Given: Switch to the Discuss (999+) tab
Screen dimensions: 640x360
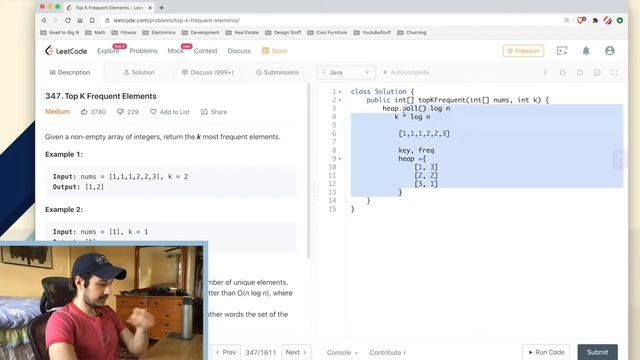Looking at the screenshot, I should tap(208, 72).
